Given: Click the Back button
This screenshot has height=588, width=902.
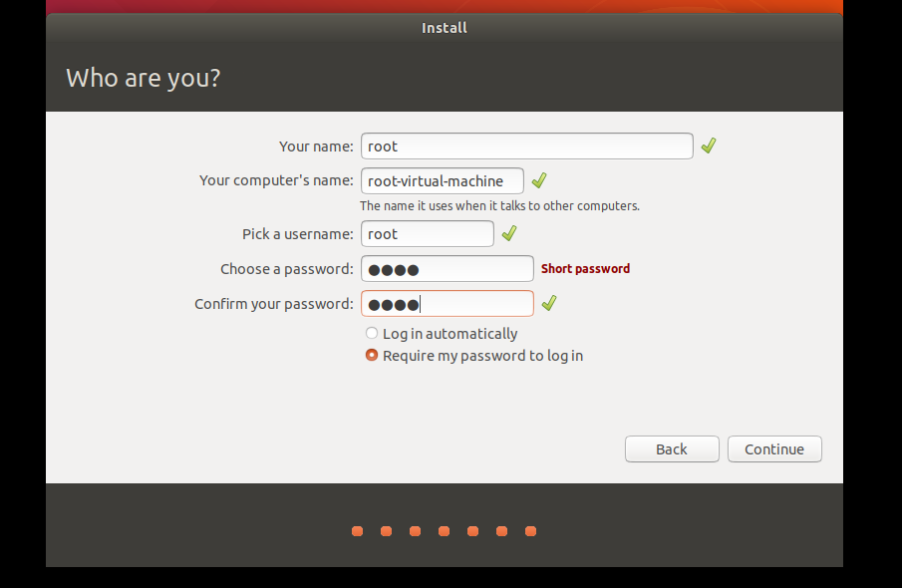Looking at the screenshot, I should [672, 448].
